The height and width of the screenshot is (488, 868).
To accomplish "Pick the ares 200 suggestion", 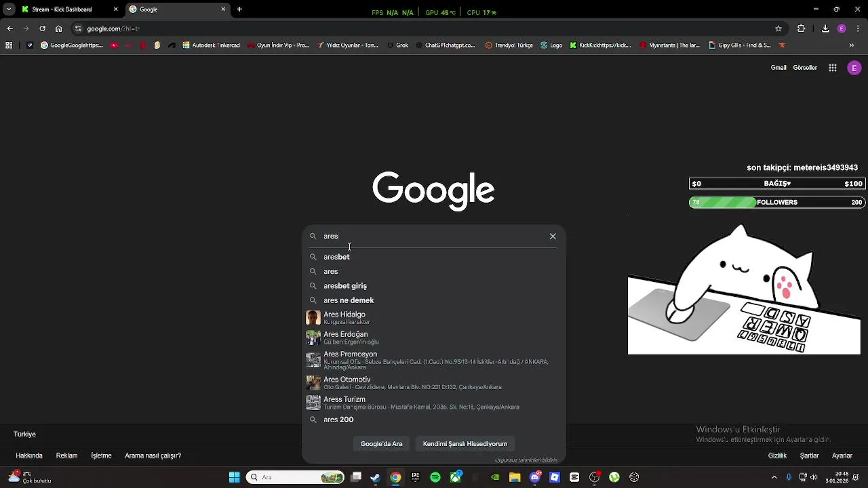I will click(434, 420).
